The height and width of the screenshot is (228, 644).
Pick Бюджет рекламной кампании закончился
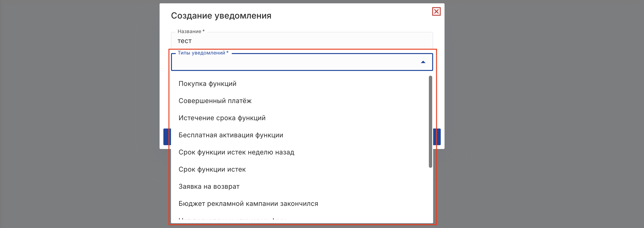click(x=248, y=204)
